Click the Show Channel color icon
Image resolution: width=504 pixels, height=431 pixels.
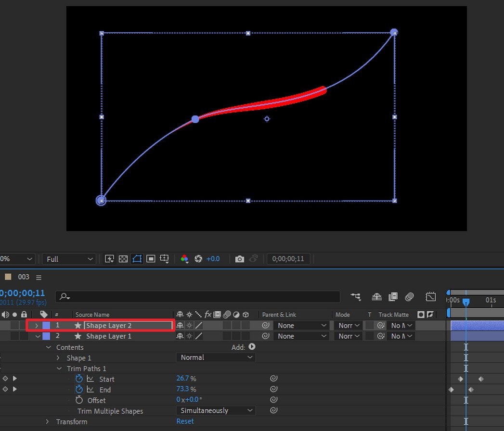pyautogui.click(x=184, y=259)
